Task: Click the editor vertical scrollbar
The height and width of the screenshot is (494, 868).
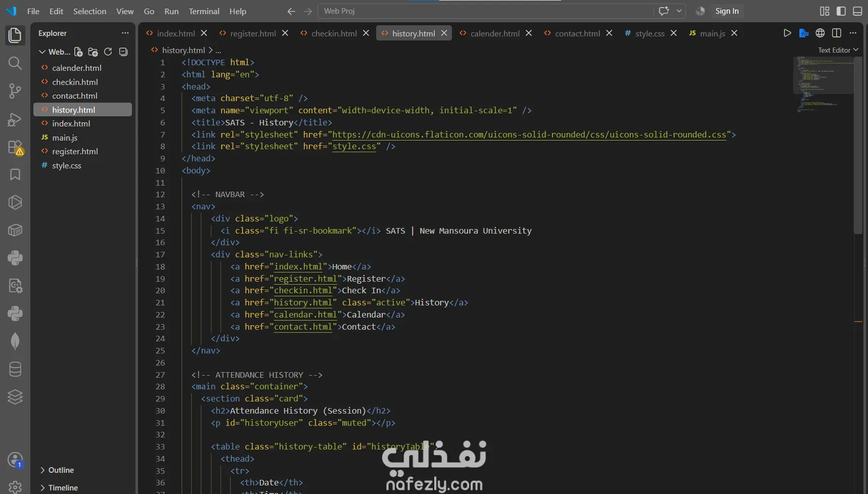Action: pyautogui.click(x=858, y=146)
